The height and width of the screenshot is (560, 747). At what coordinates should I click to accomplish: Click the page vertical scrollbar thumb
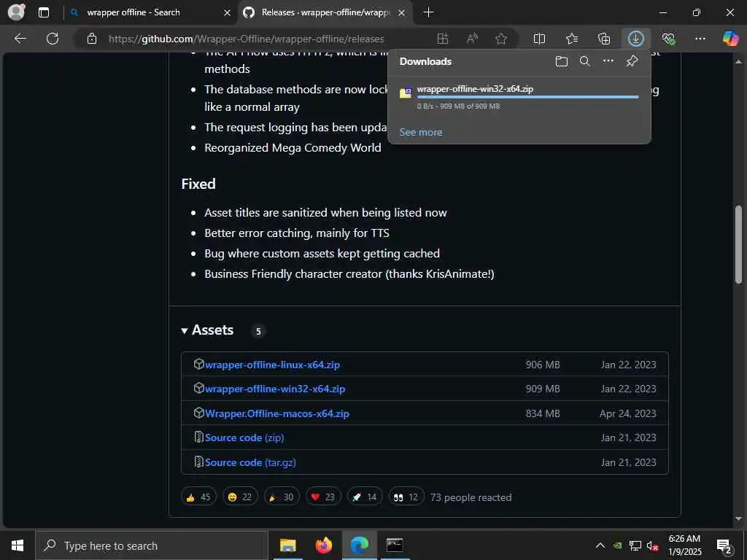click(738, 244)
